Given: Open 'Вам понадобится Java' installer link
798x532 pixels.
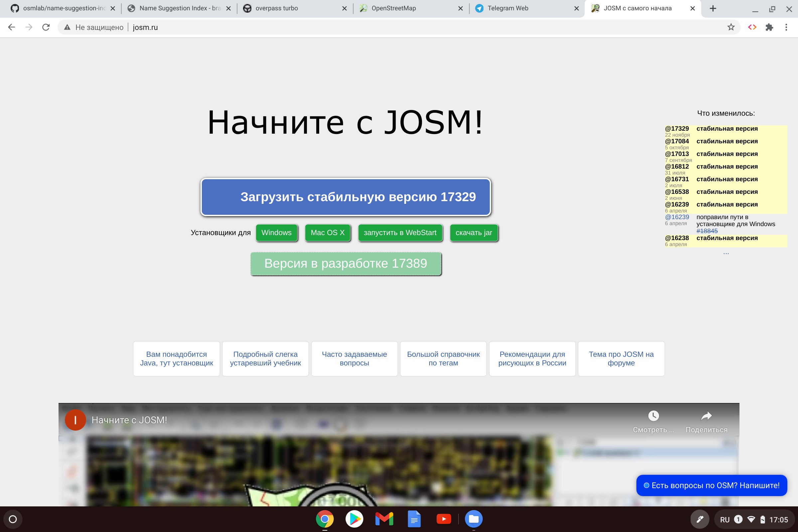Looking at the screenshot, I should point(177,359).
